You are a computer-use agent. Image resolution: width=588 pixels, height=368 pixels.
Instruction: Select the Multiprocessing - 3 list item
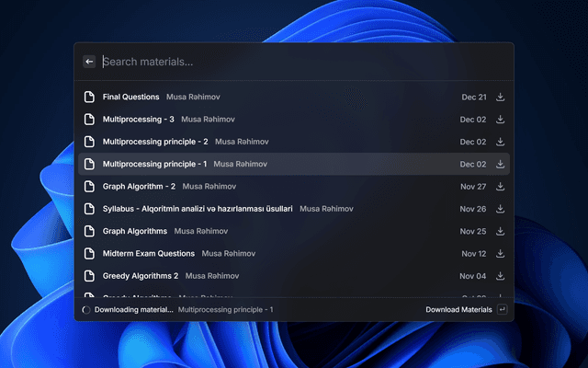pyautogui.click(x=139, y=120)
